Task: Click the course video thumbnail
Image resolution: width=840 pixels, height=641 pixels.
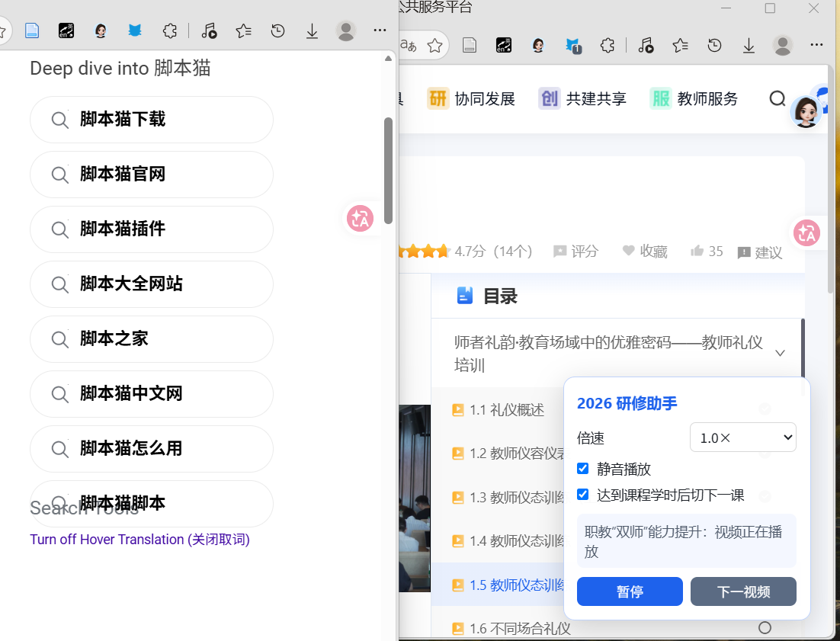Action: pos(415,498)
